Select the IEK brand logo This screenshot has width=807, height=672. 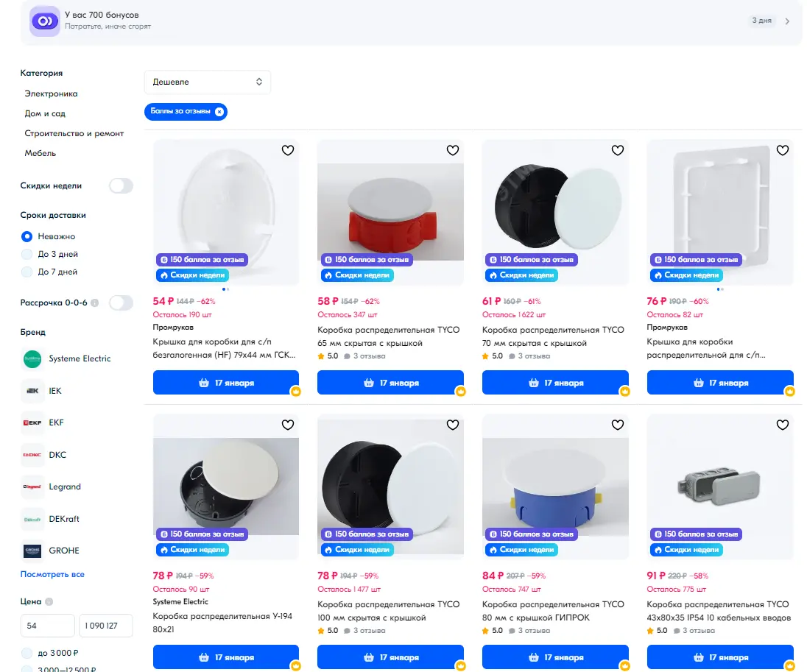tap(32, 391)
